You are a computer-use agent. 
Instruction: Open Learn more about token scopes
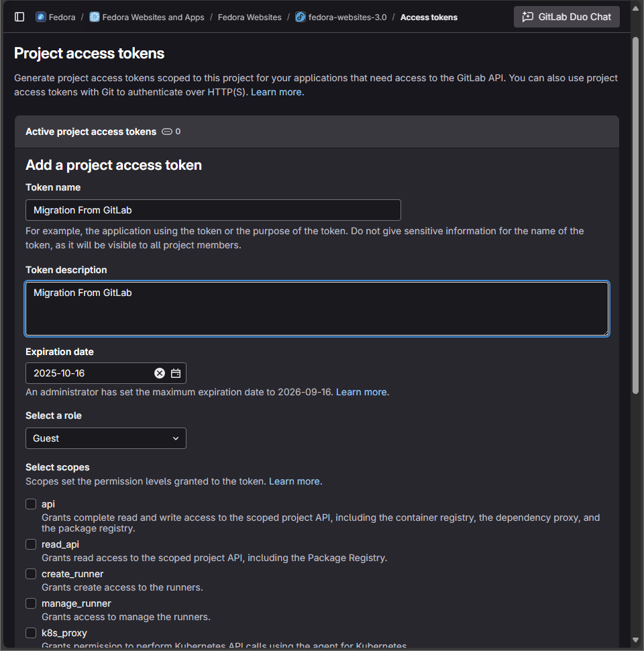pyautogui.click(x=294, y=481)
